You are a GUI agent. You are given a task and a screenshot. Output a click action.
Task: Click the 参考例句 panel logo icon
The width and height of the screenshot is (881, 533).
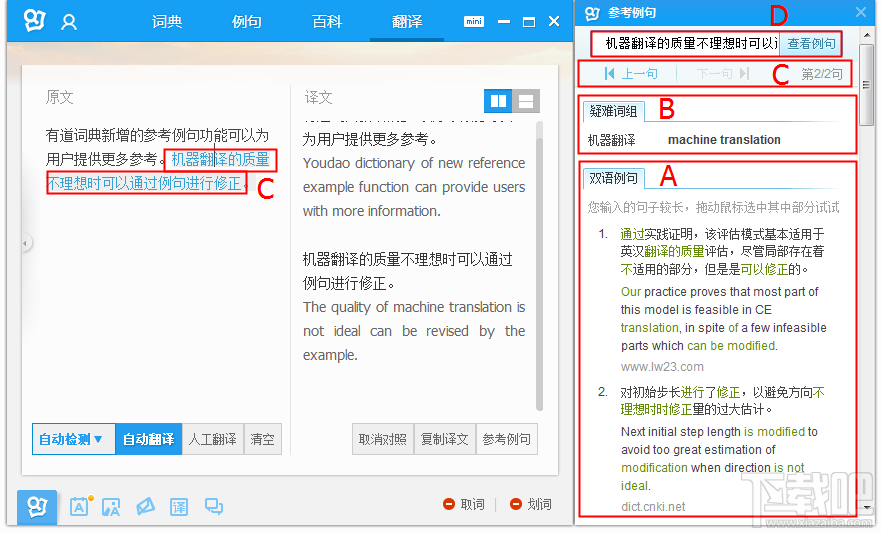tap(592, 13)
